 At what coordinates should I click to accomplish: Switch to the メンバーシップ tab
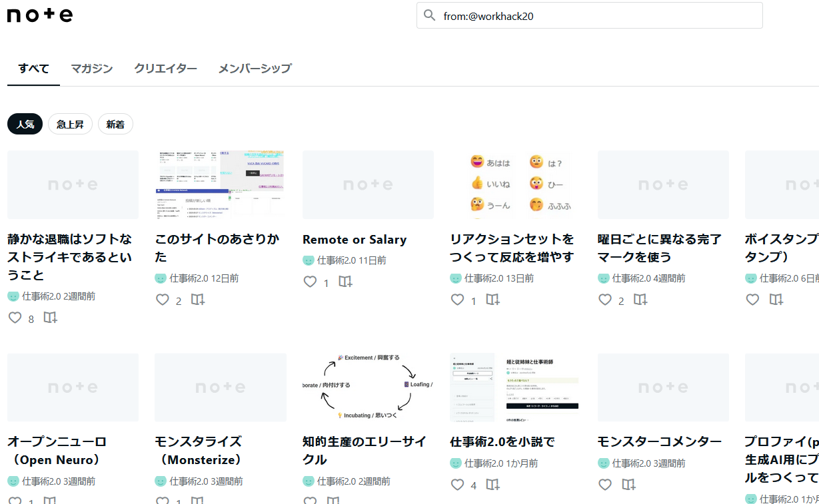pos(255,69)
